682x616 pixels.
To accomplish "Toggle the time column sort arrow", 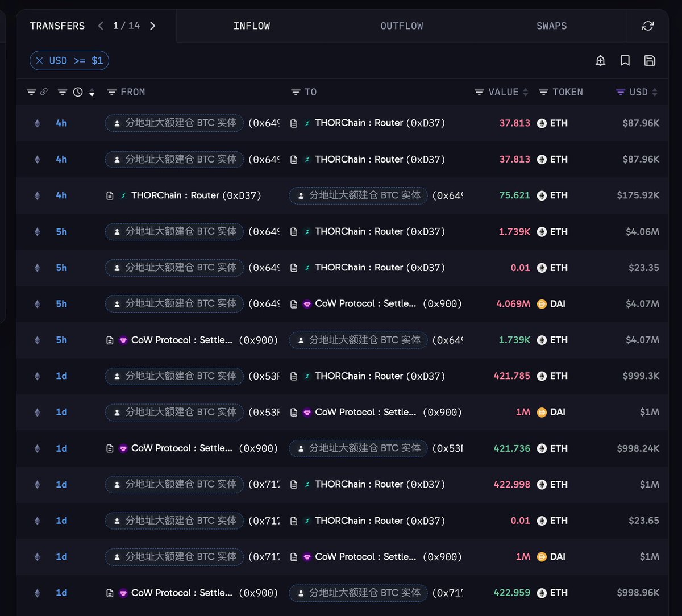I will (x=92, y=93).
